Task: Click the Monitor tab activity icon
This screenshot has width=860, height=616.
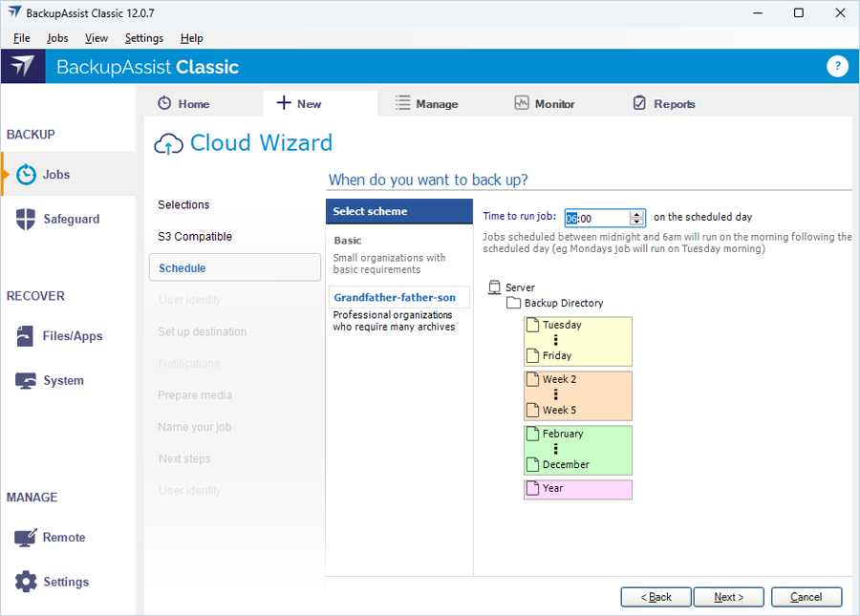Action: (522, 102)
